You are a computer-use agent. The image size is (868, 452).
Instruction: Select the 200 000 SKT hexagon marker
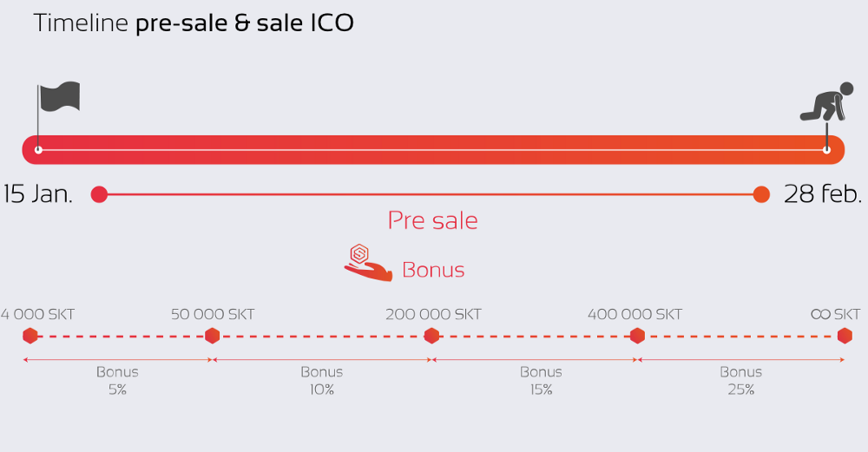431,336
